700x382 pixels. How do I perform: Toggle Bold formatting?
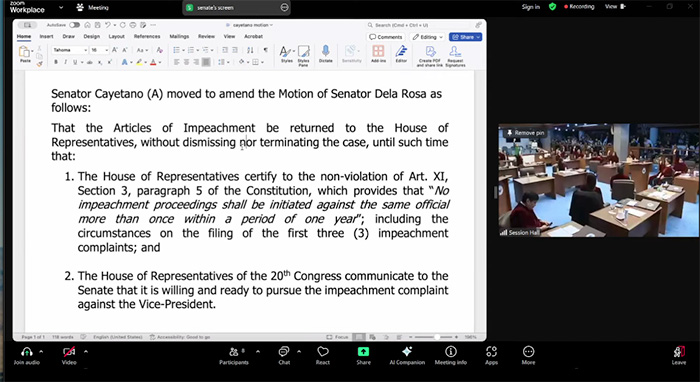tap(56, 62)
